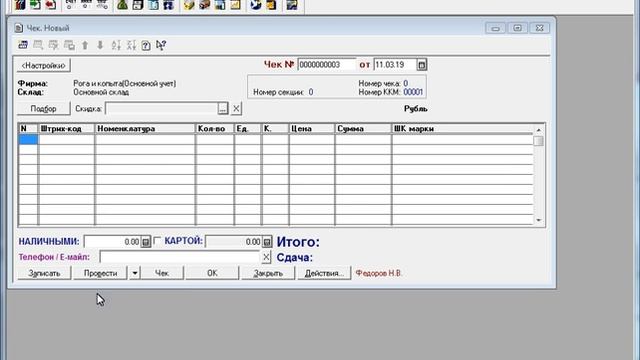Click the copy row toolbar icon
640x360 pixels.
pos(69,45)
